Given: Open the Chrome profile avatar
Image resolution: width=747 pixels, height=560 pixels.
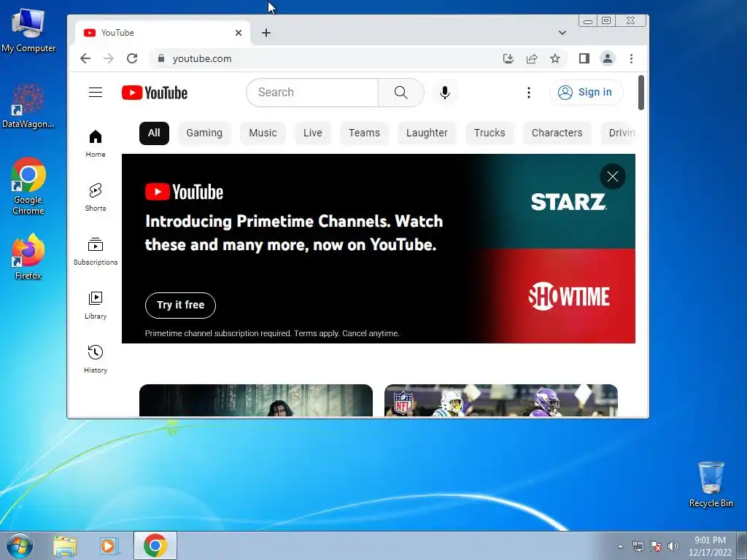Looking at the screenshot, I should click(x=608, y=58).
